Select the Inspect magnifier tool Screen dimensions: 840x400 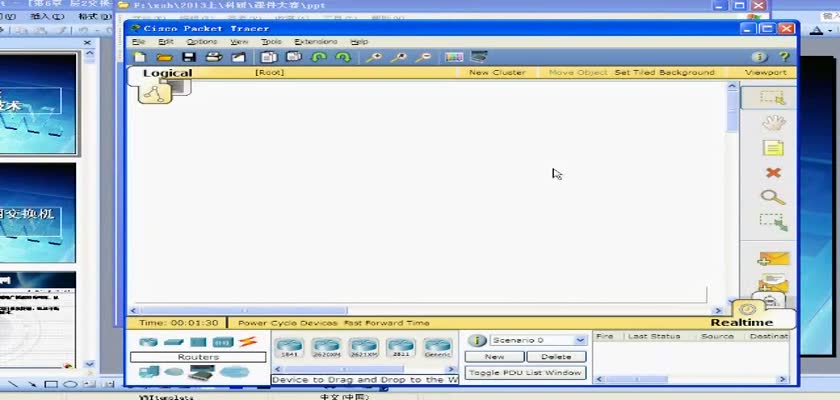[x=773, y=198]
